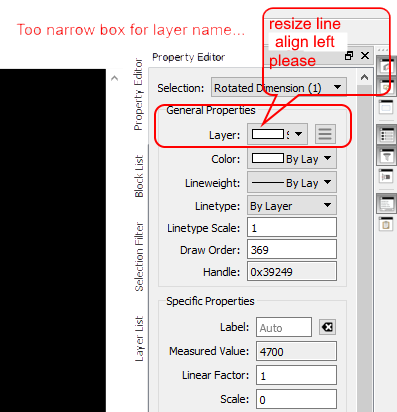Click the Property Editor scrollbar up arrow

[364, 78]
